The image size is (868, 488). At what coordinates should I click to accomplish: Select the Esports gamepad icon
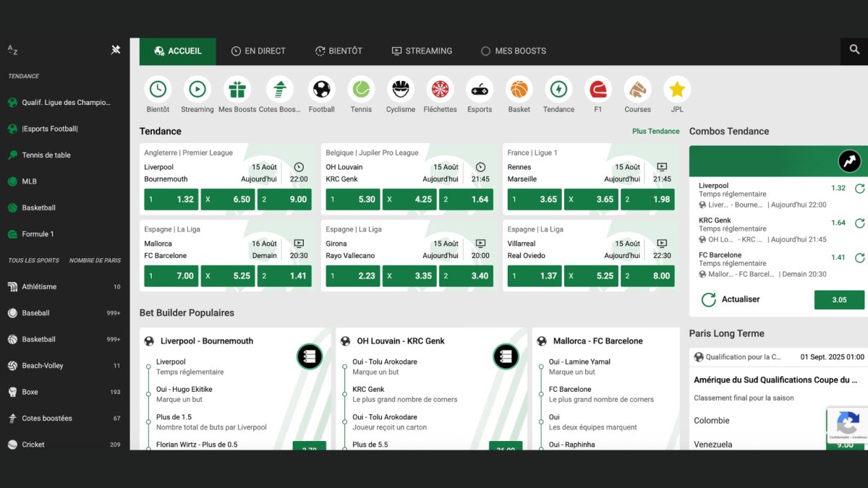(x=480, y=89)
